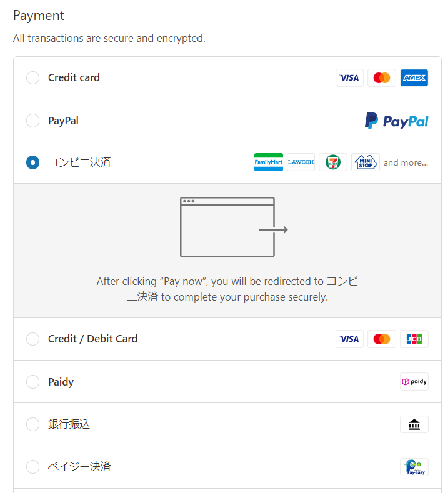
Task: Select the Credit card radio button
Action: click(32, 78)
